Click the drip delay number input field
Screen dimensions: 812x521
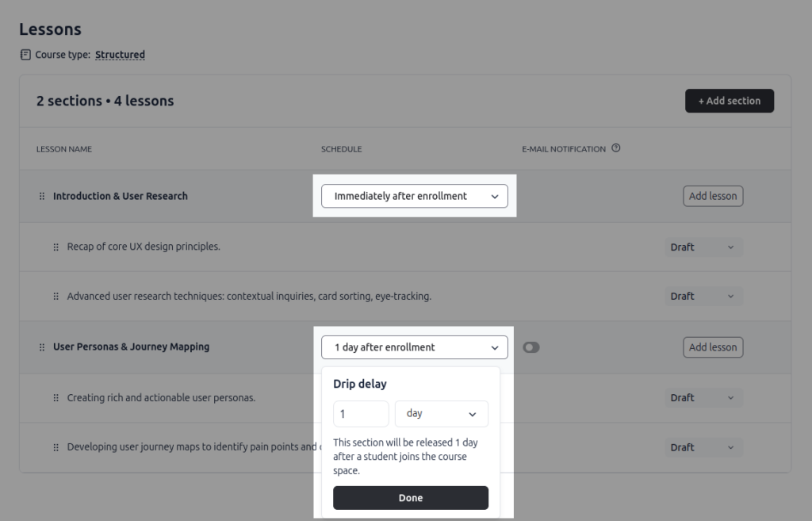click(361, 413)
